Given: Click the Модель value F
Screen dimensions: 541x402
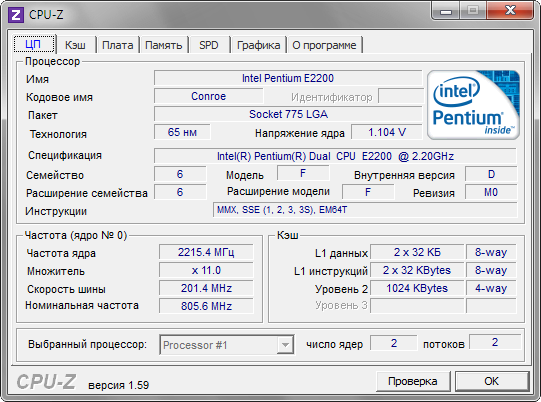Looking at the screenshot, I should coord(303,173).
